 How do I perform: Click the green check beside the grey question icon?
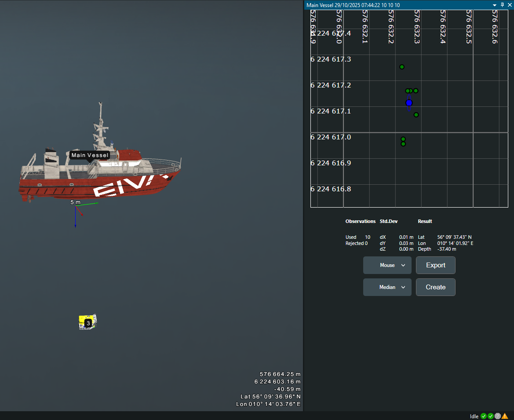pyautogui.click(x=490, y=416)
